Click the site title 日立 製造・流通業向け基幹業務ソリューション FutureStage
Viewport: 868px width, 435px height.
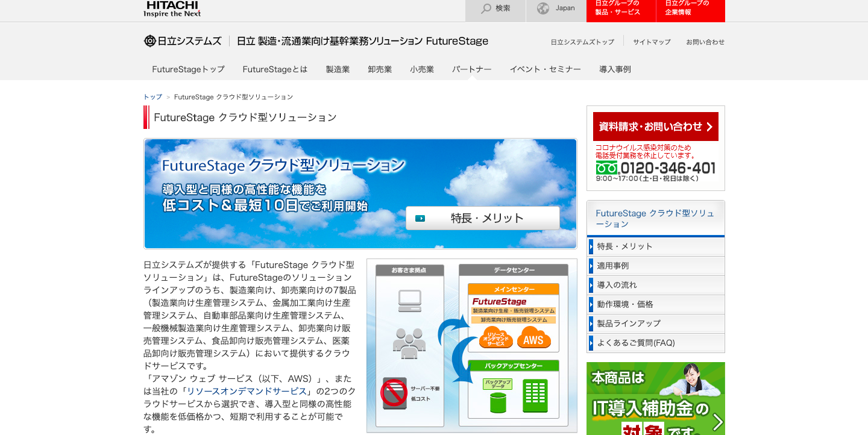point(362,41)
